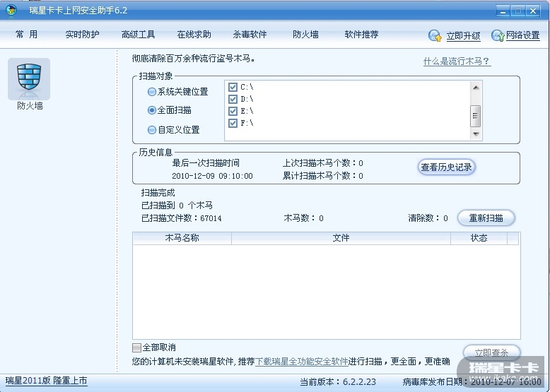Click last scan time 2010-12-09 09:10:00

pyautogui.click(x=212, y=176)
